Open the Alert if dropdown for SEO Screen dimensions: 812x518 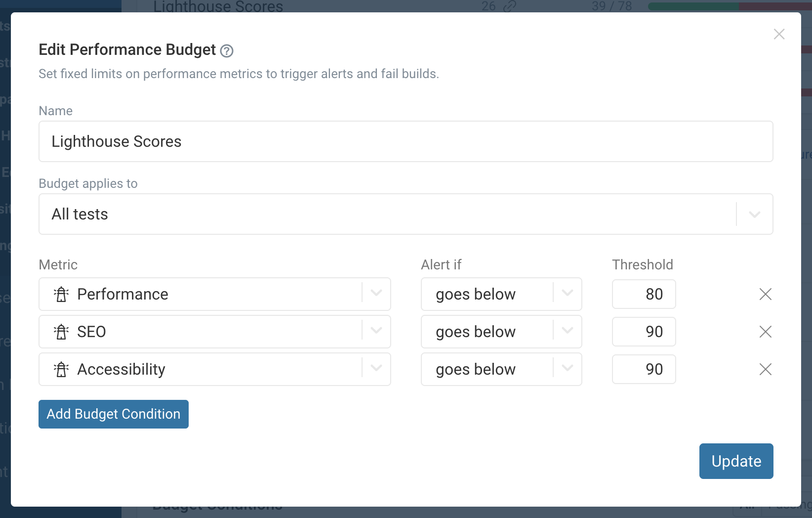click(x=567, y=332)
